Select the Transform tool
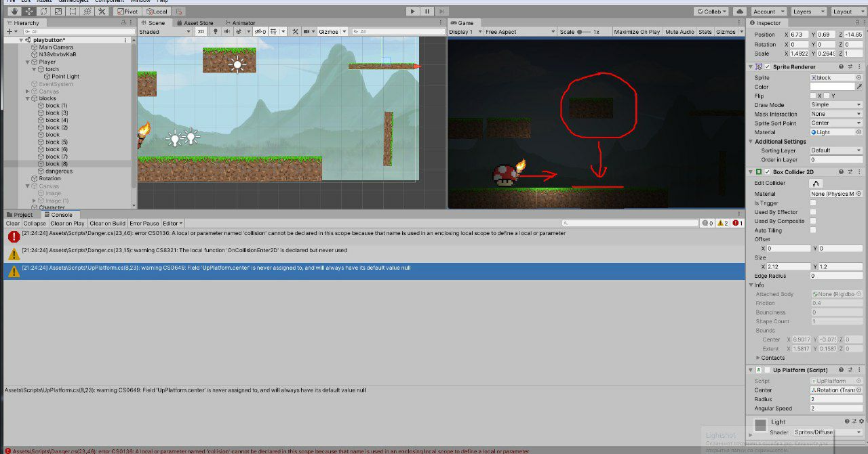Image resolution: width=868 pixels, height=454 pixels. pyautogui.click(x=87, y=12)
